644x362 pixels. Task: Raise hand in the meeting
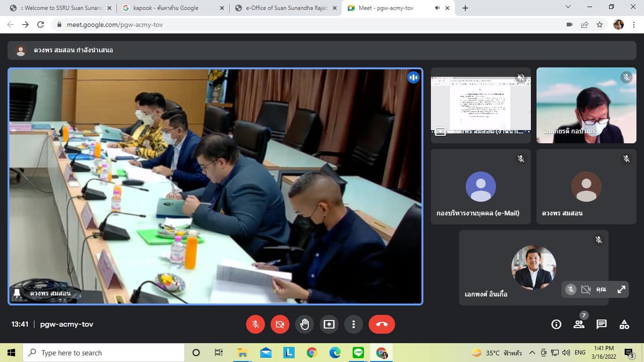pyautogui.click(x=305, y=324)
